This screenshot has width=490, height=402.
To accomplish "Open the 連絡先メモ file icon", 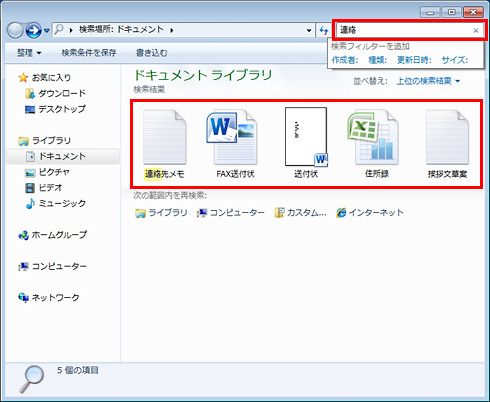I will (165, 137).
